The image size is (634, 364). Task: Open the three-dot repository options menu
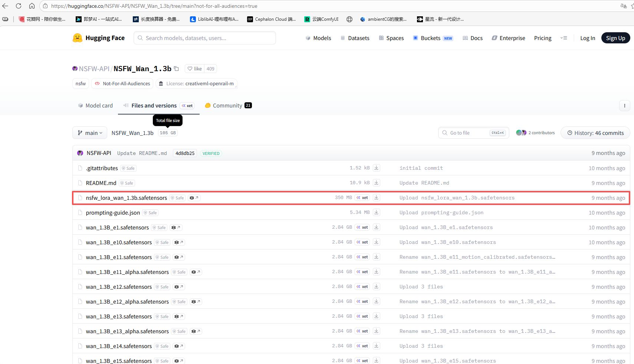[x=625, y=106]
